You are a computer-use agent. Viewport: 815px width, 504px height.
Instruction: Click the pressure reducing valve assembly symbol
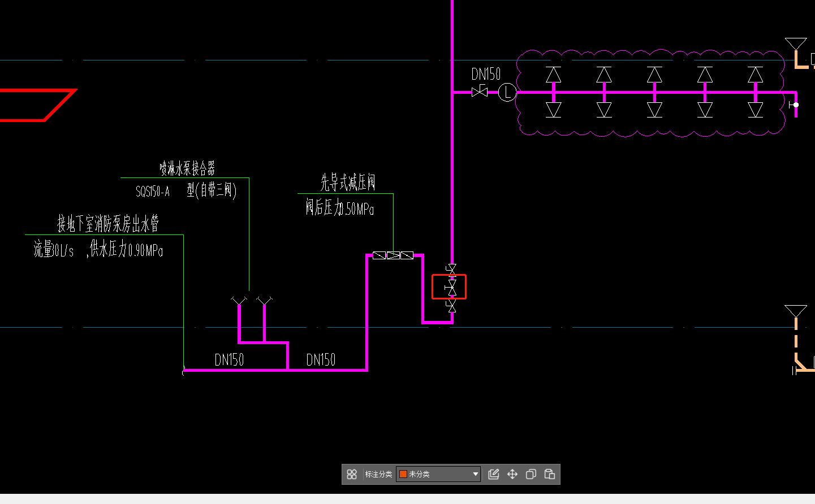click(393, 255)
